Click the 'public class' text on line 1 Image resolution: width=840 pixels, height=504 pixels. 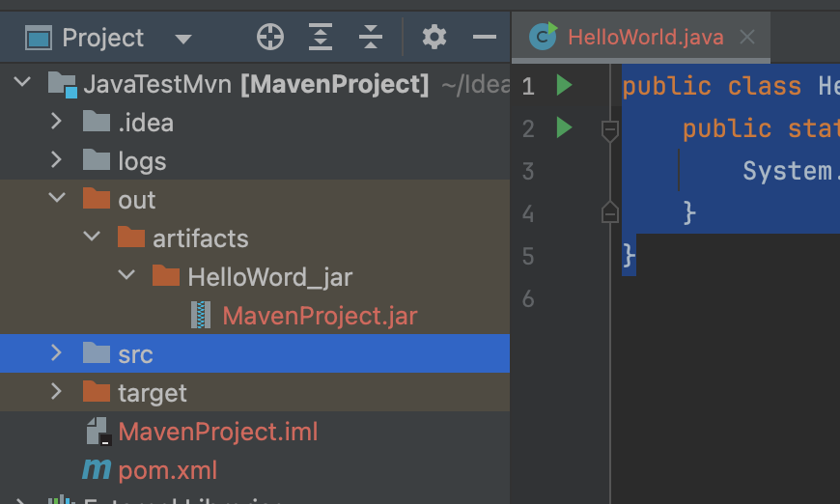click(x=712, y=86)
